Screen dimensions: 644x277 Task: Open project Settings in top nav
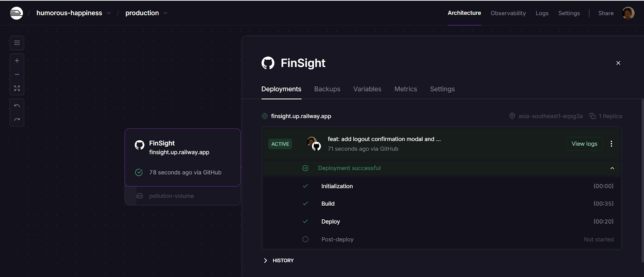click(x=569, y=13)
